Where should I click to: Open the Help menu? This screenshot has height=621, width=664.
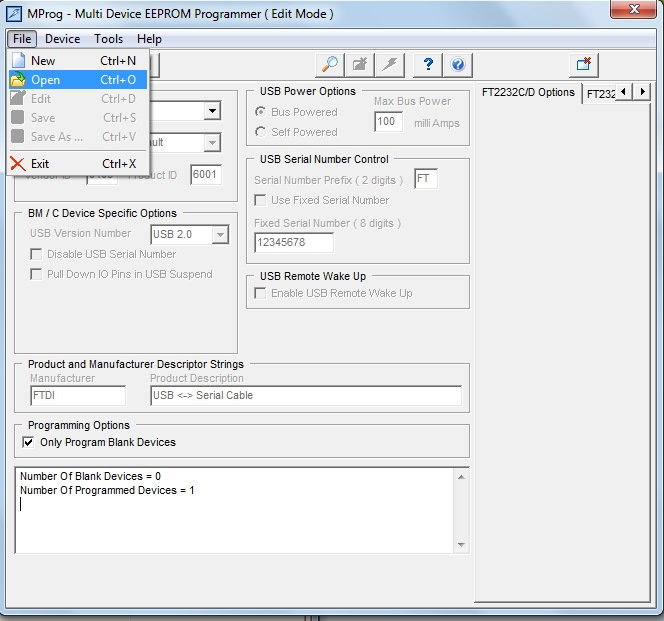click(x=149, y=39)
